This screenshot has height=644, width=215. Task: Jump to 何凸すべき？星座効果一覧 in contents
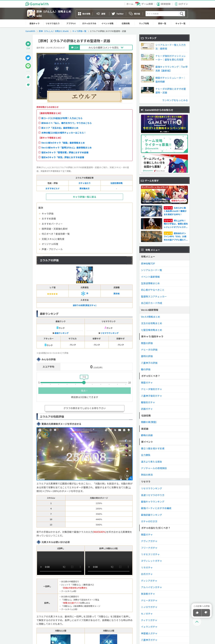coord(56,234)
